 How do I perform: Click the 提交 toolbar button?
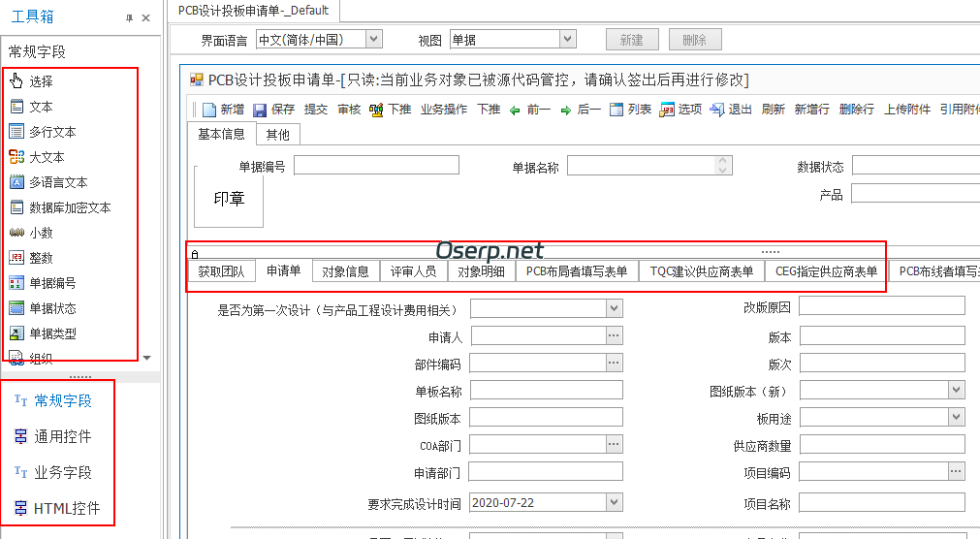click(316, 110)
